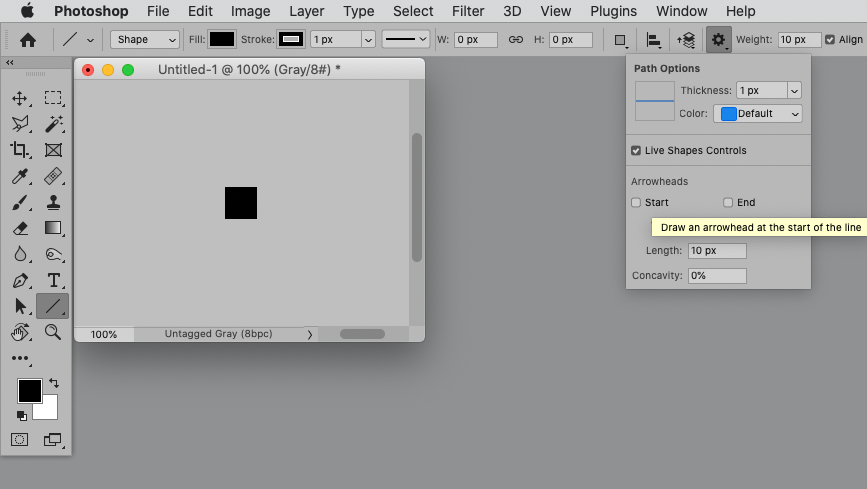
Task: Open the Layer menu
Action: click(x=307, y=11)
